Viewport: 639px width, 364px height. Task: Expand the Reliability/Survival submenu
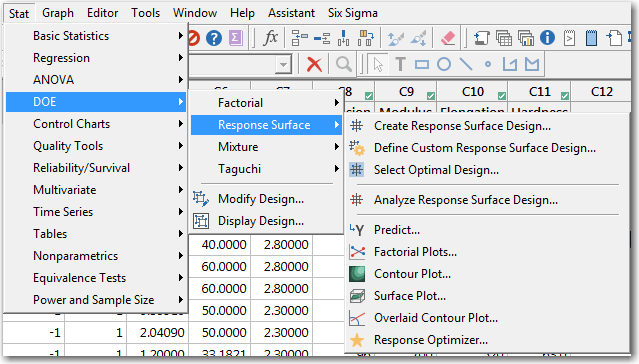(x=96, y=168)
